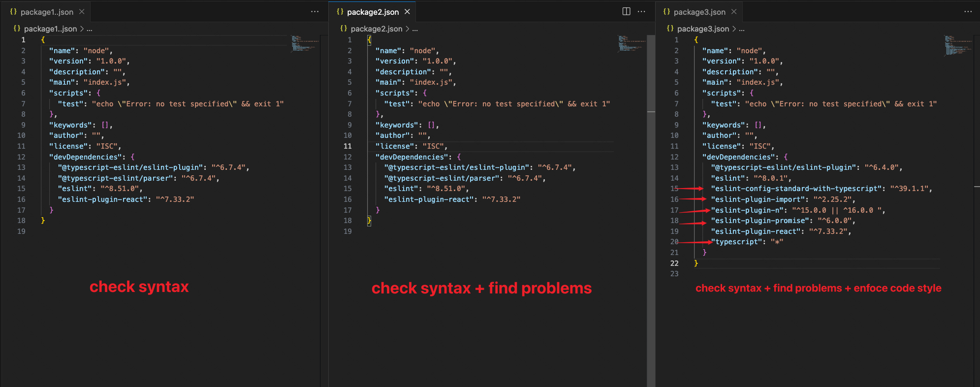Image resolution: width=980 pixels, height=387 pixels.
Task: Click "main": "index.js" line in package3
Action: click(x=743, y=82)
